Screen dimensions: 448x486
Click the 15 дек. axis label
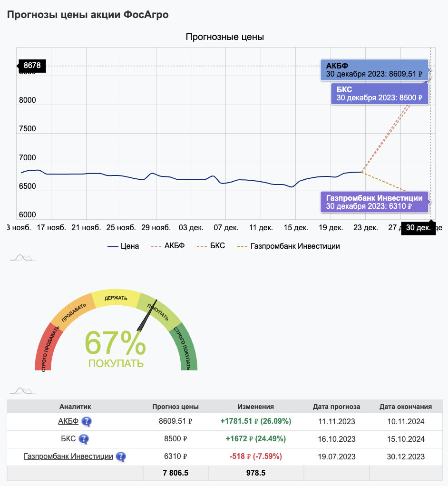click(296, 227)
